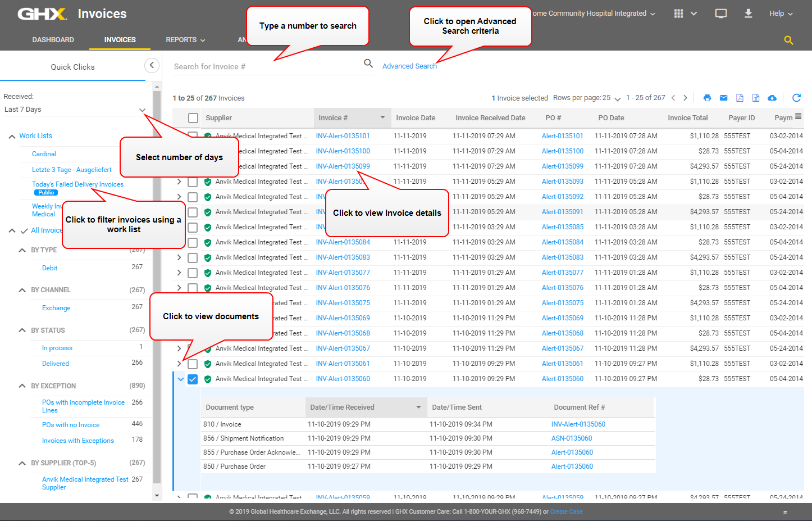Open the column chooser hamburger menu
Image resolution: width=812 pixels, height=521 pixels.
click(799, 116)
